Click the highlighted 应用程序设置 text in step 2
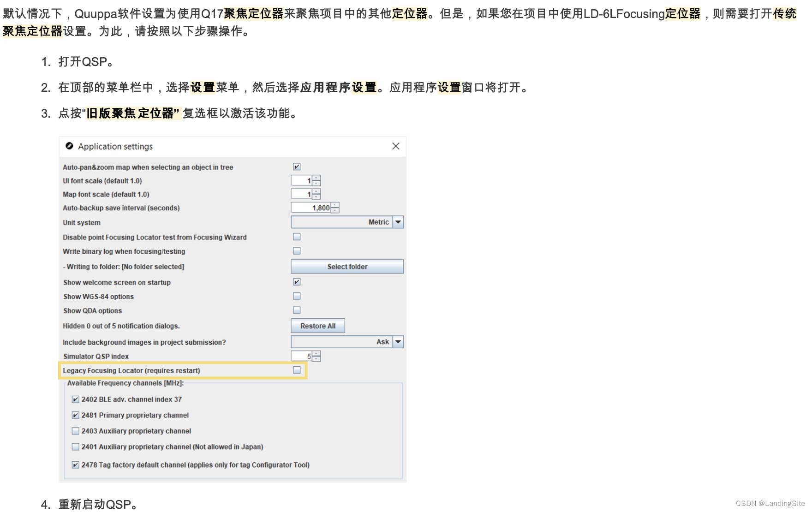Viewport: 812px width, 512px height. tap(338, 88)
